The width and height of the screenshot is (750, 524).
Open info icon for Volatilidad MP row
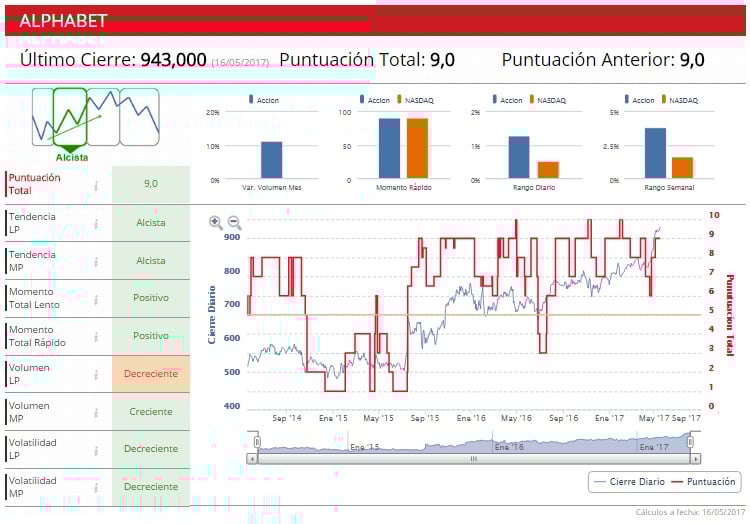click(96, 488)
